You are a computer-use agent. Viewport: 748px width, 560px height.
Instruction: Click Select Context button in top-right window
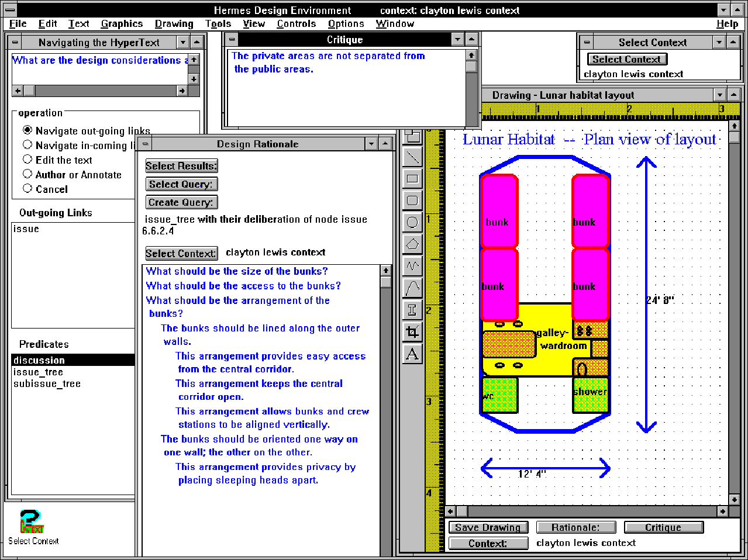coord(627,59)
